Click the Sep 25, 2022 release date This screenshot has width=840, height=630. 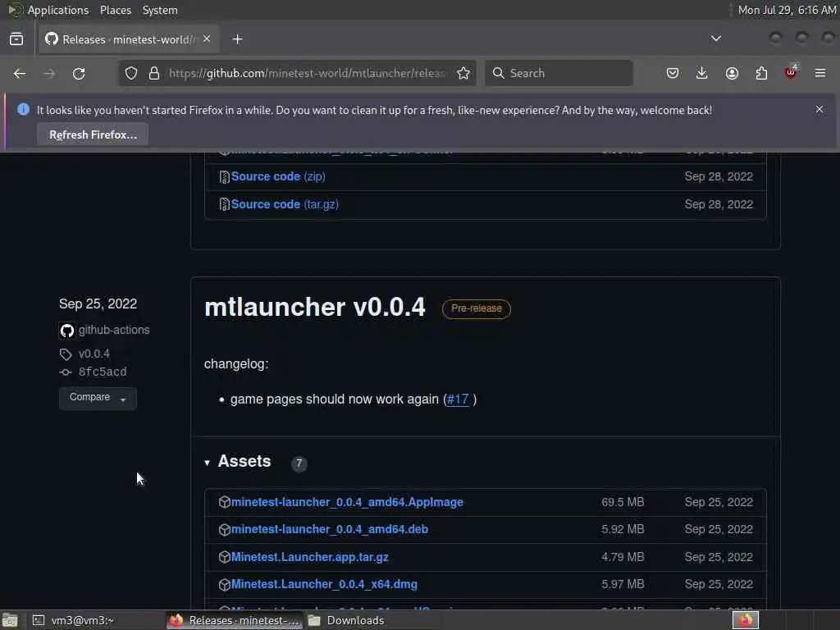98,304
